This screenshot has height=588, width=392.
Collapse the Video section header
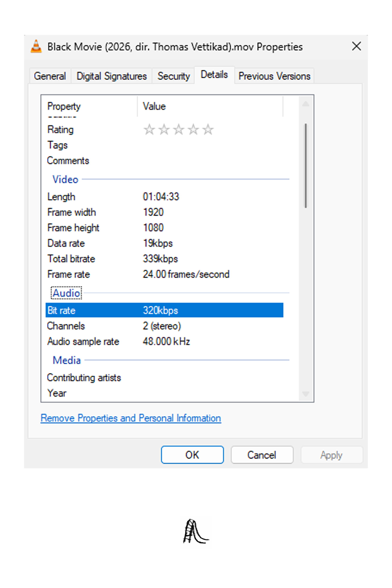[65, 179]
